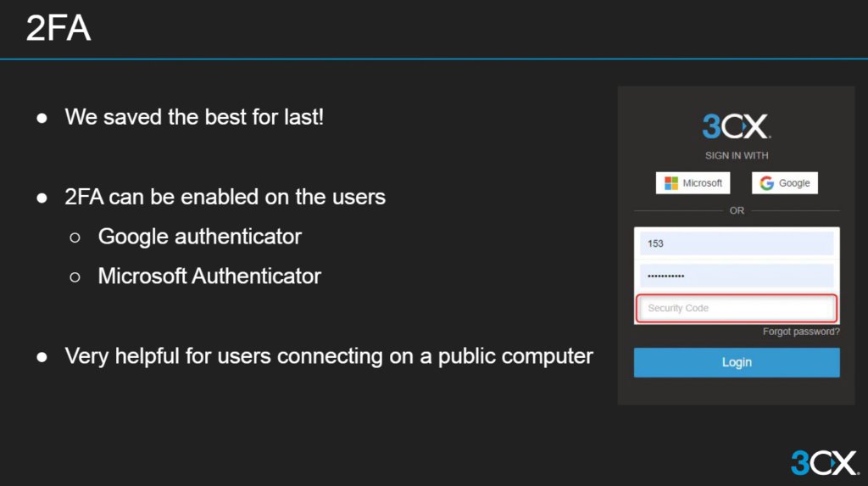Screen dimensions: 868x486
Task: Click the 3CX logo in the slide's bottom-right corner
Action: [x=824, y=462]
